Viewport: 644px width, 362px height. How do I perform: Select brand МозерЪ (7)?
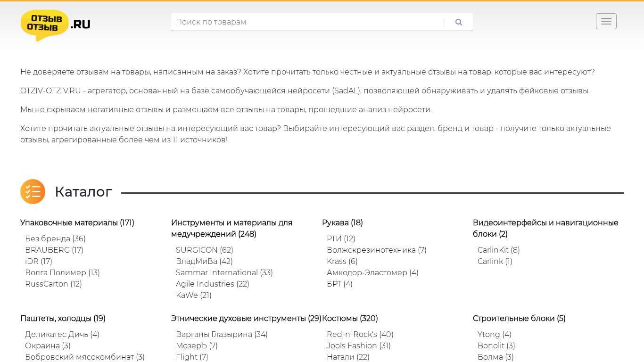197,346
